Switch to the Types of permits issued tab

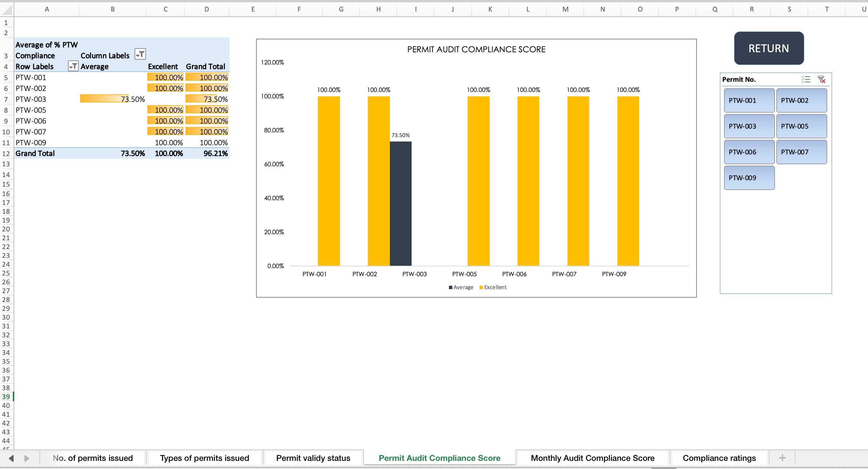204,457
